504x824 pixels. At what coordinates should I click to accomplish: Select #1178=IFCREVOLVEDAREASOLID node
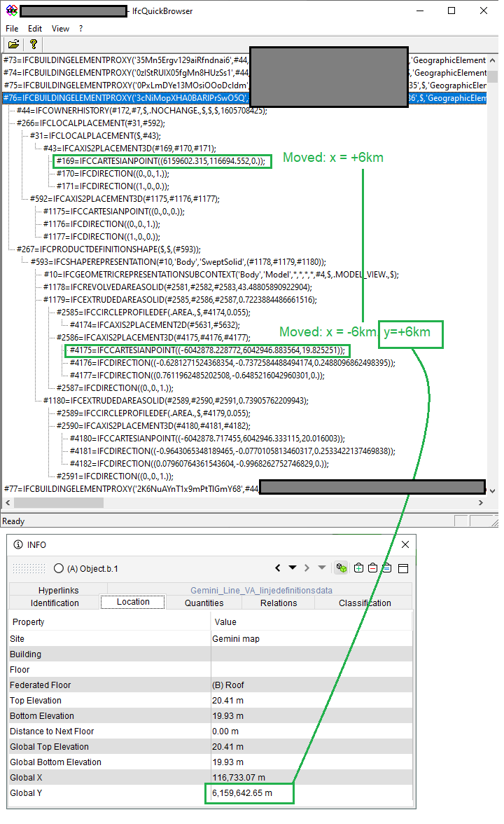[x=178, y=287]
